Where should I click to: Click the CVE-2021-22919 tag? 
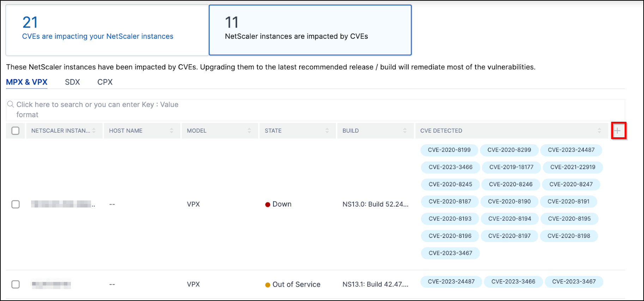coord(573,167)
